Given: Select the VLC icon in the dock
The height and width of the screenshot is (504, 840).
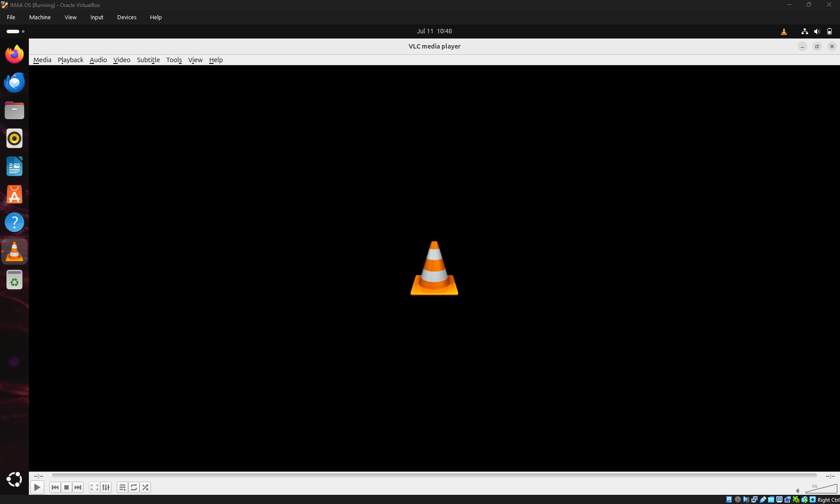Looking at the screenshot, I should [x=14, y=252].
